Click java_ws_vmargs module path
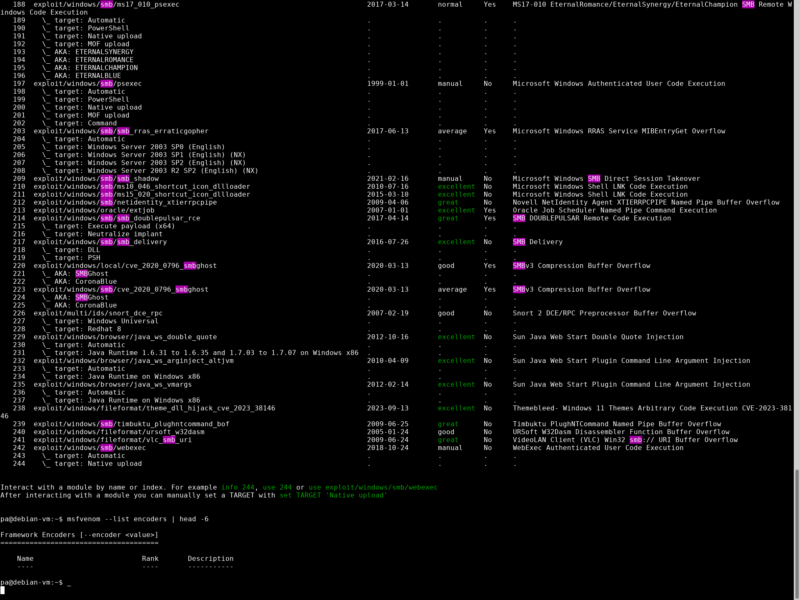Image resolution: width=800 pixels, height=600 pixels. 113,384
